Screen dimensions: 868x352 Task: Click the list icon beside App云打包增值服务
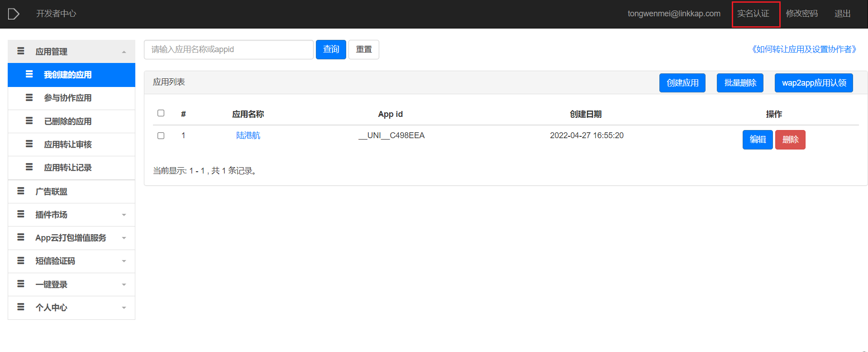coord(21,237)
